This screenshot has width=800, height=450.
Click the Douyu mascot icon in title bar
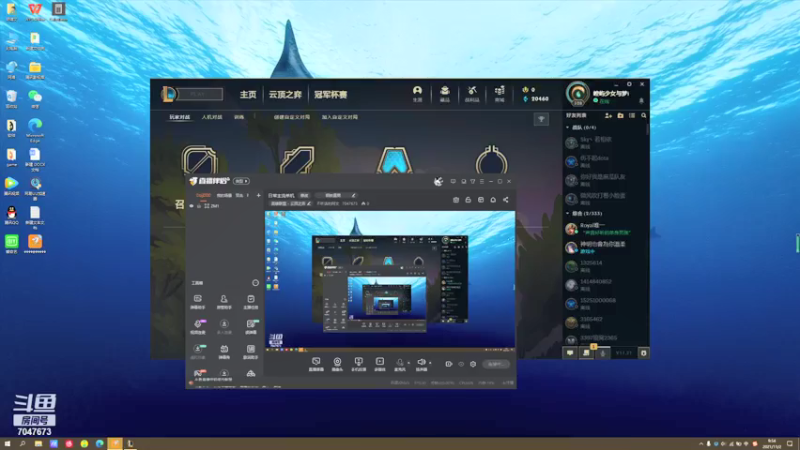[438, 181]
